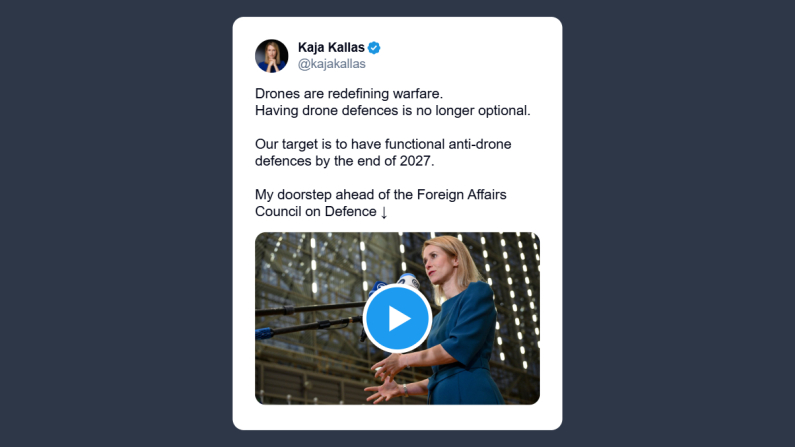The width and height of the screenshot is (795, 447).
Task: Open Kaja Kallas's profile avatar
Action: 272,56
